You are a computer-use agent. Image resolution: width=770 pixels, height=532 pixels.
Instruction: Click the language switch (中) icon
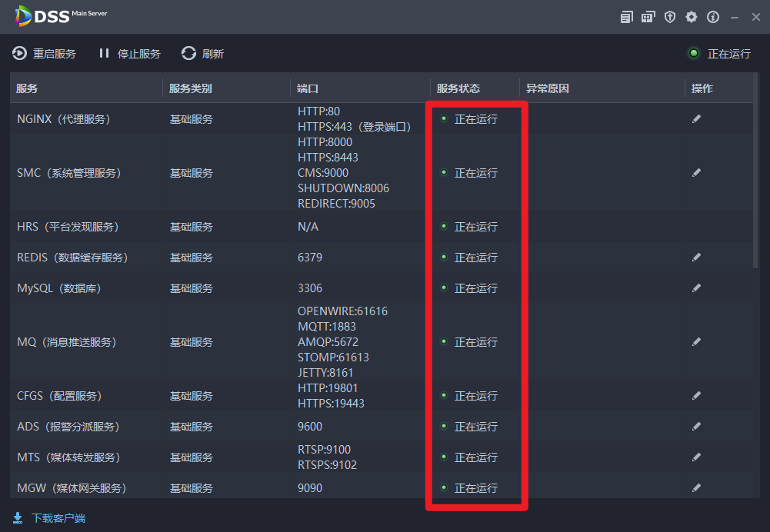(x=648, y=17)
